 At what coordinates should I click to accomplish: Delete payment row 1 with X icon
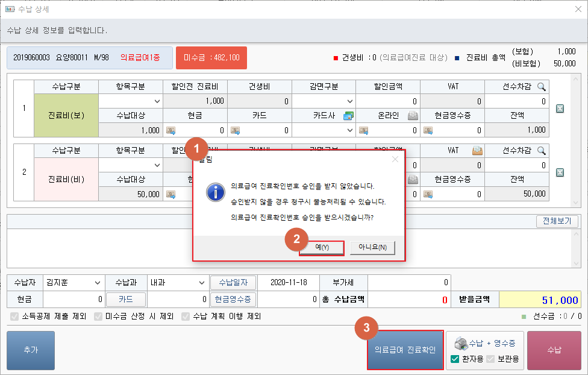[x=560, y=109]
